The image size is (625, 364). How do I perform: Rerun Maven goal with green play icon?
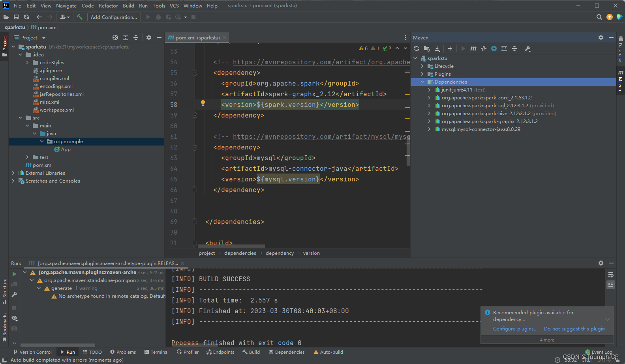14,274
